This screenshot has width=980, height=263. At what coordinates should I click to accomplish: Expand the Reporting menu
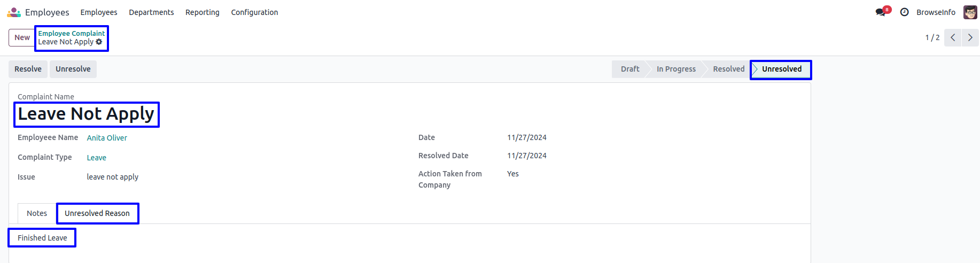tap(202, 12)
